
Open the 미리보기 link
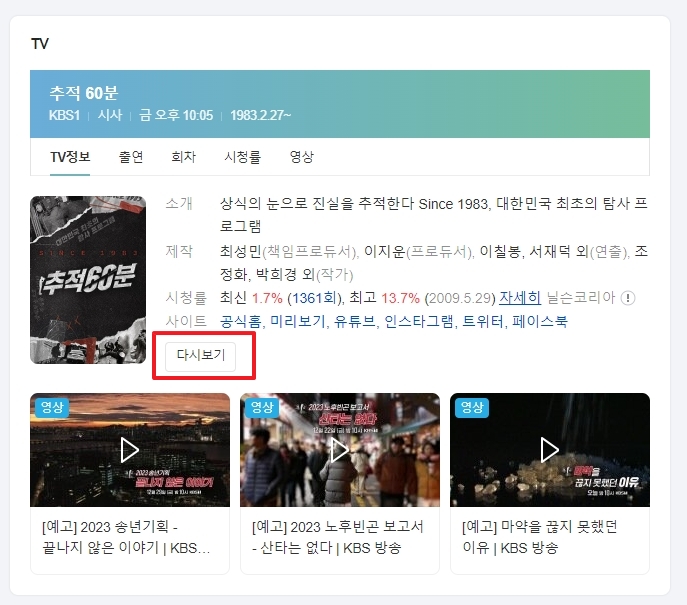(297, 322)
